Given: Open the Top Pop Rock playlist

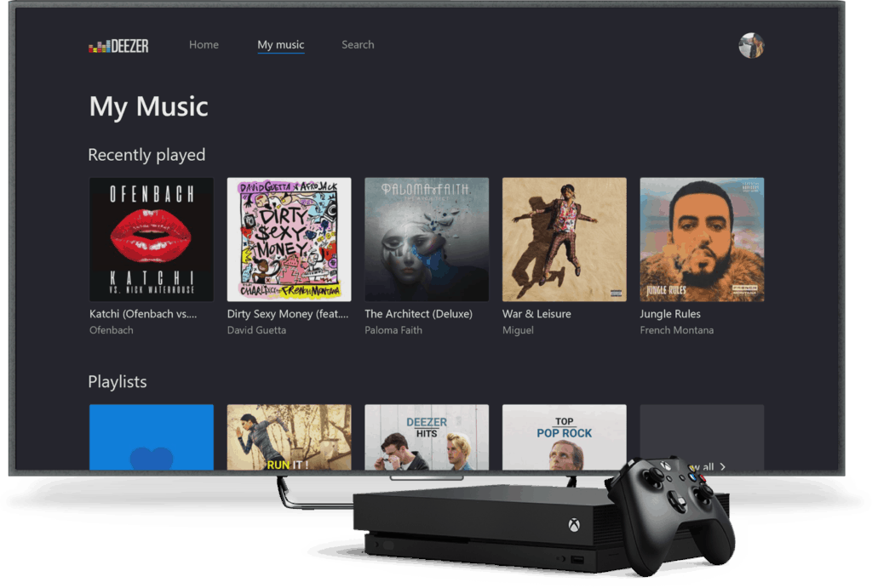Looking at the screenshot, I should click(x=564, y=437).
